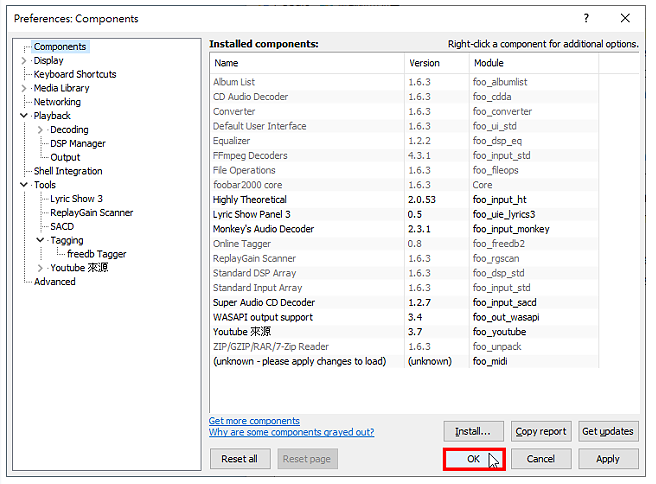
Task: Confirm changes with the OK button
Action: pos(474,459)
